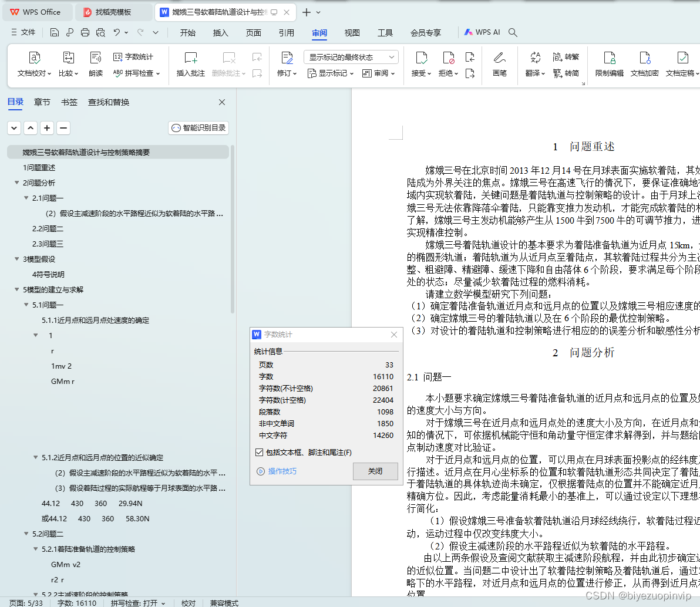Click 文档定稿 finalize document
This screenshot has height=607, width=700.
click(682, 64)
